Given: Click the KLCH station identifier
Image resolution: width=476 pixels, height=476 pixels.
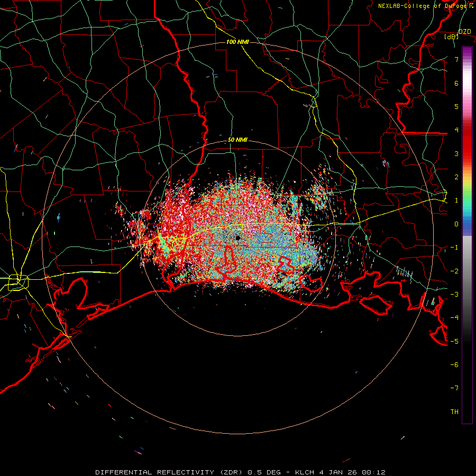Looking at the screenshot, I should (x=305, y=472).
